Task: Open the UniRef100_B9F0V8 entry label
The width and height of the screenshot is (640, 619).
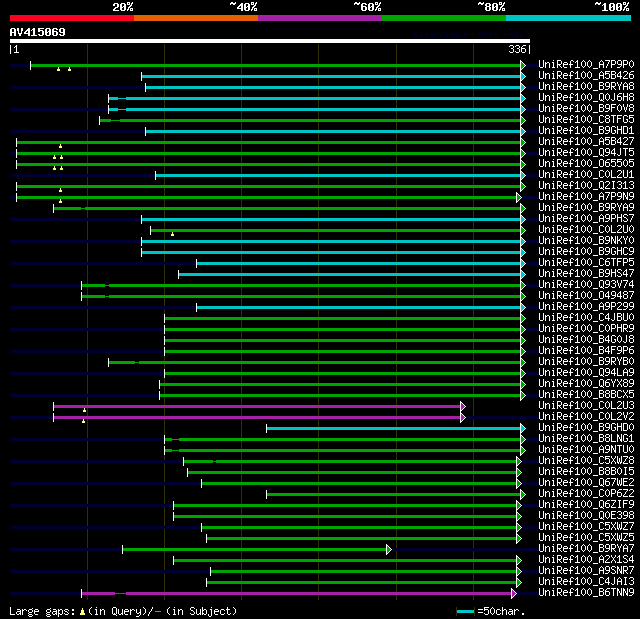Action: tap(586, 109)
